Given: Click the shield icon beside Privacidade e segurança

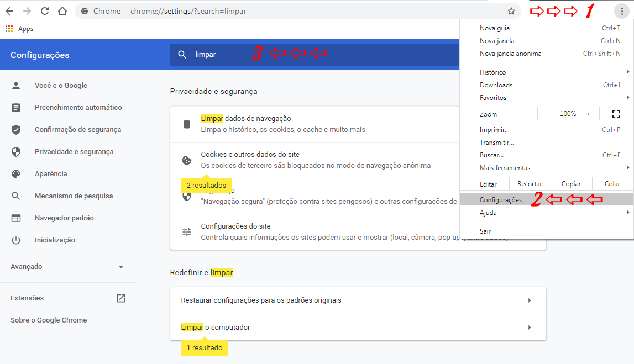Looking at the screenshot, I should (x=16, y=152).
